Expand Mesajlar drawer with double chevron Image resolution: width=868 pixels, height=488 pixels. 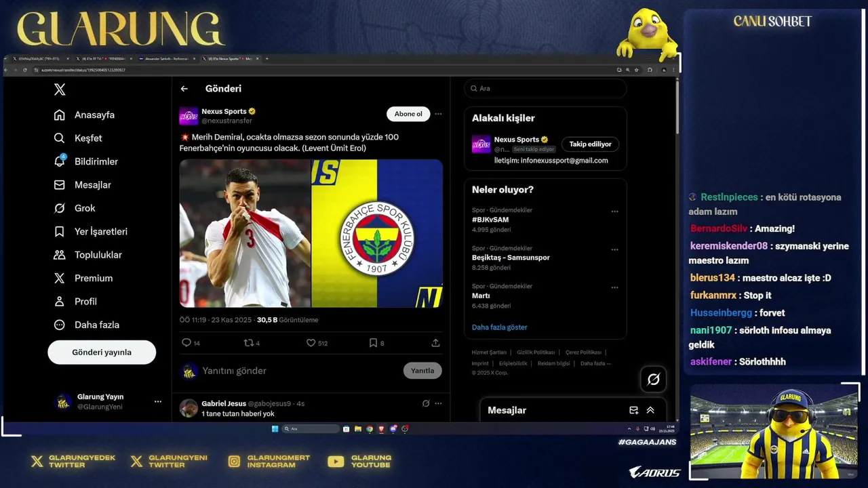[x=650, y=410]
